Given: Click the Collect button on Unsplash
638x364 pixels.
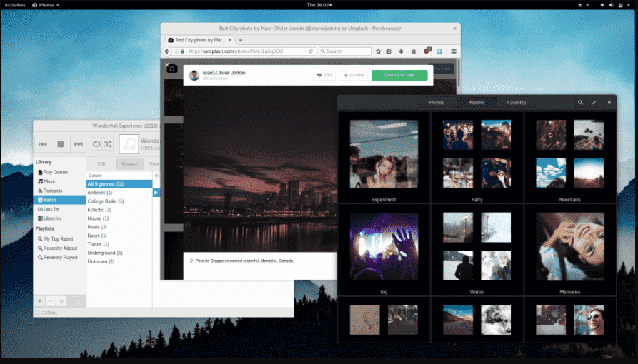Looking at the screenshot, I should tap(354, 75).
